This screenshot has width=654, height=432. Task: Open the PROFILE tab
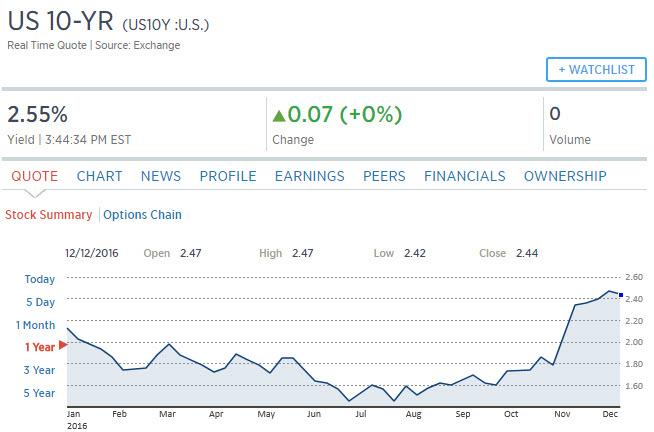tap(228, 176)
